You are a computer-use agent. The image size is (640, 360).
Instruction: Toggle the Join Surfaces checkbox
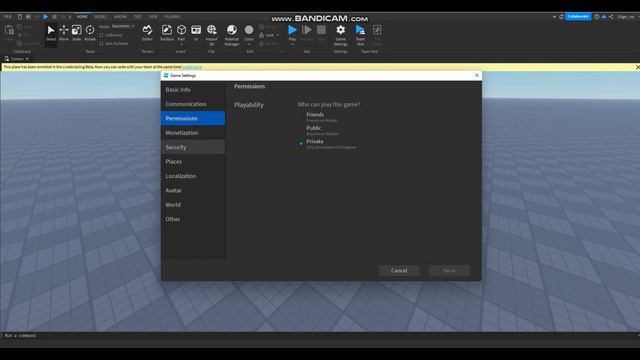point(101,43)
